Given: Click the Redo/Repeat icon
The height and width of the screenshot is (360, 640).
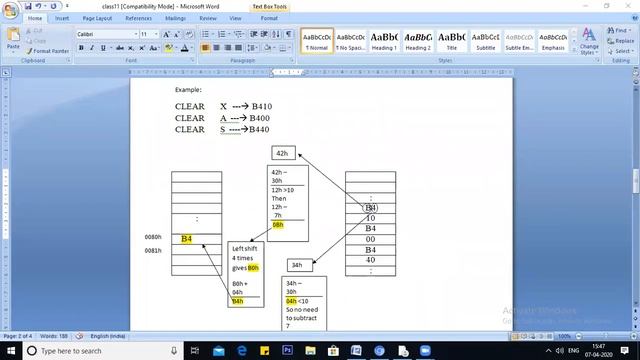Looking at the screenshot, I should [53, 6].
